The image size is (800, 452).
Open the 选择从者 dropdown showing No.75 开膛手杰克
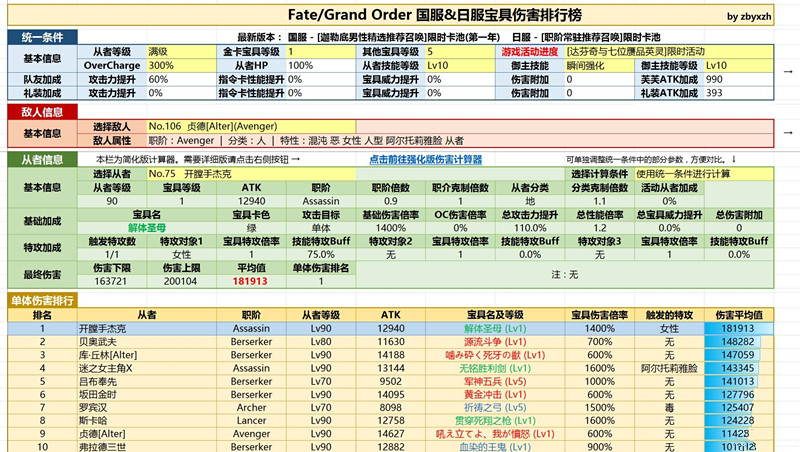tap(252, 174)
